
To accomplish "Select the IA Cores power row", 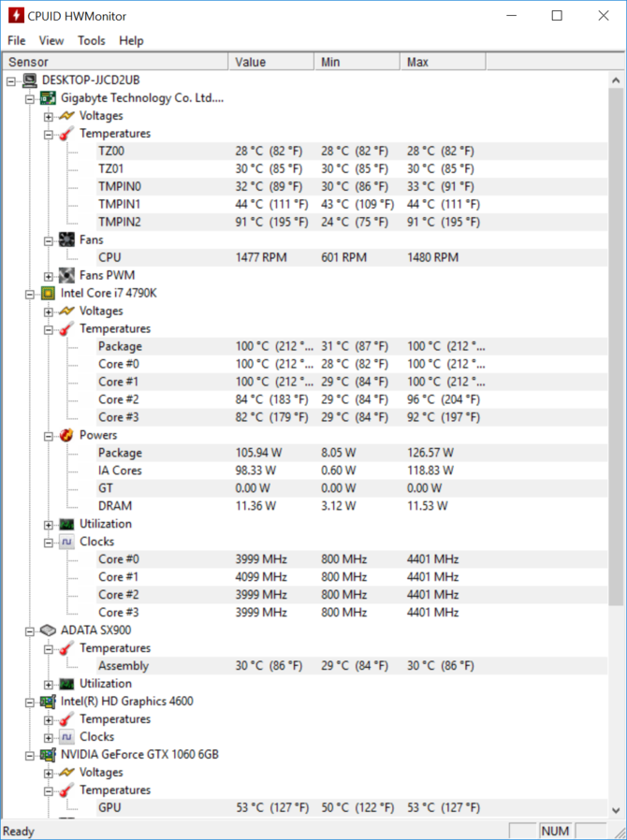I will (x=352, y=471).
